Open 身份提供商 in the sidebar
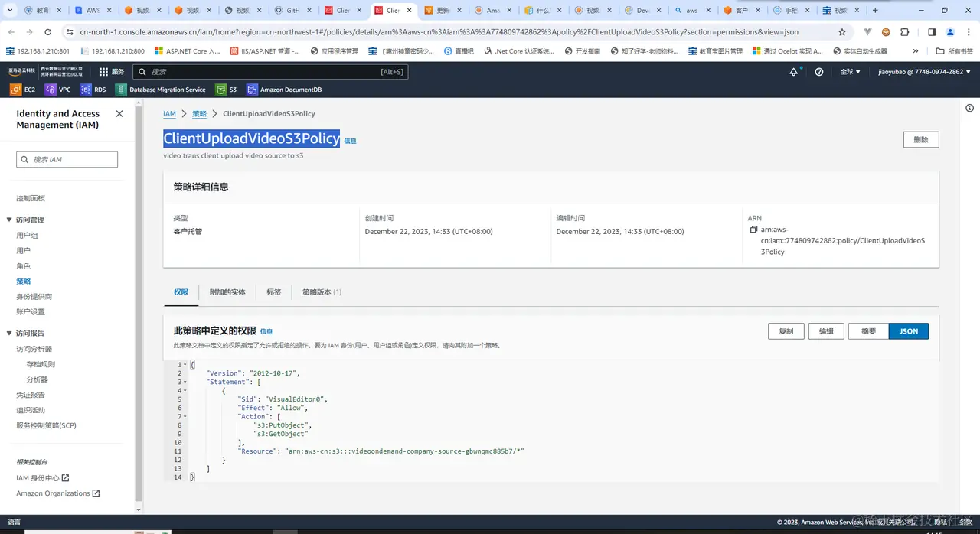Image resolution: width=980 pixels, height=534 pixels. [x=34, y=296]
